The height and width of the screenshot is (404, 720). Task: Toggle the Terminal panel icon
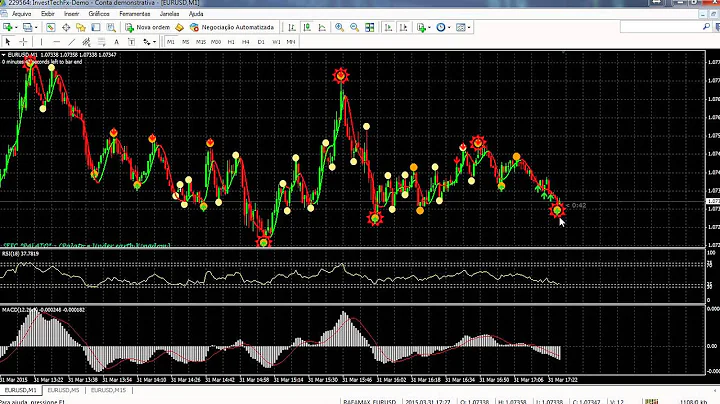pos(96,28)
